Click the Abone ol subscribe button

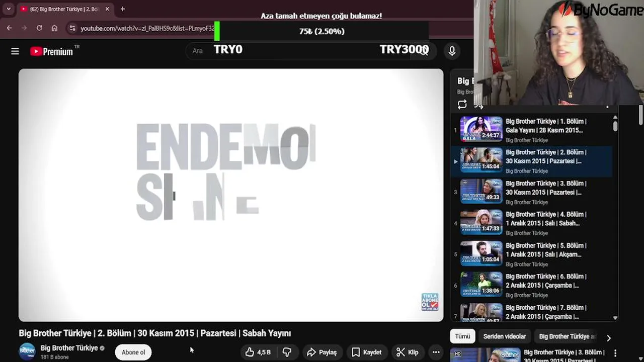tap(133, 352)
